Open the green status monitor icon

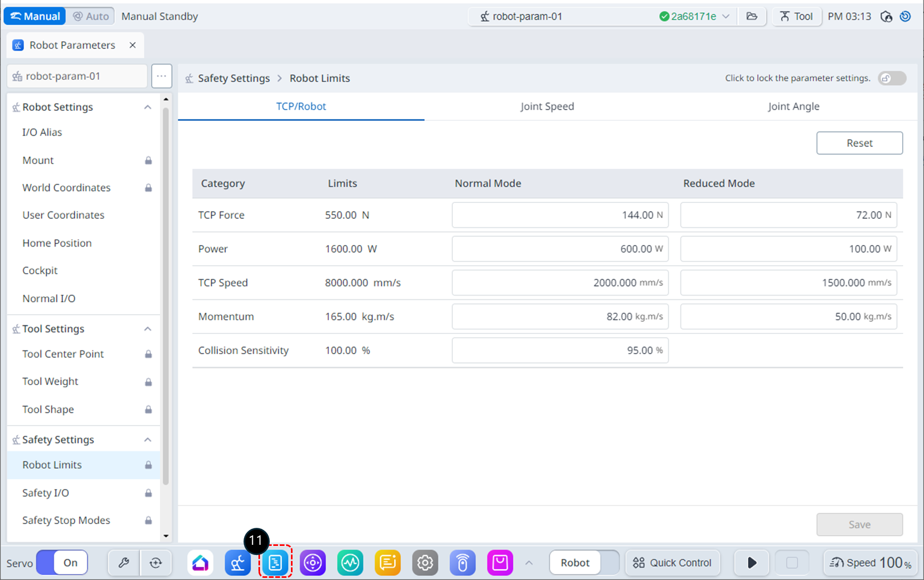tap(350, 562)
